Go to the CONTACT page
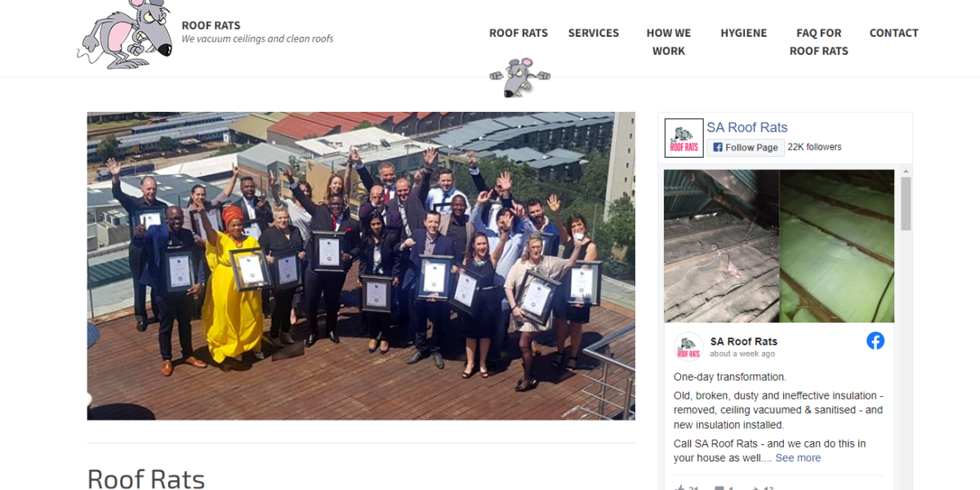Viewport: 980px width, 490px height. (894, 33)
